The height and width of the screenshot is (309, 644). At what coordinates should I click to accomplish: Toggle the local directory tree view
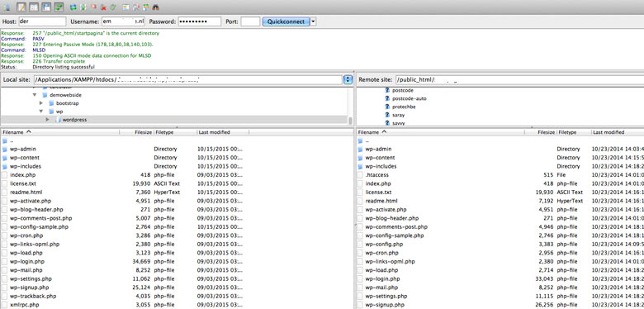coord(34,7)
